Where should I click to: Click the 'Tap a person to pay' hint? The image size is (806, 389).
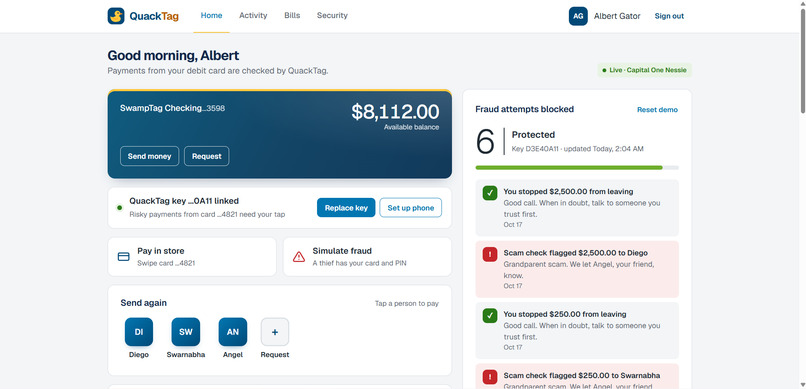click(407, 303)
